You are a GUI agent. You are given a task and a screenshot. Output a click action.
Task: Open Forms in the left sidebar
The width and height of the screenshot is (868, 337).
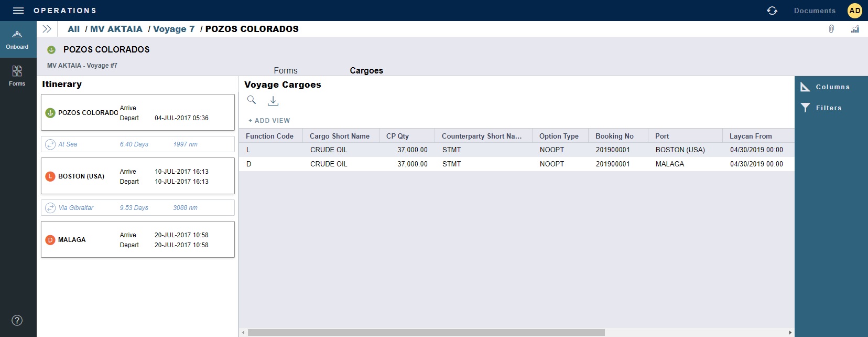pyautogui.click(x=17, y=76)
